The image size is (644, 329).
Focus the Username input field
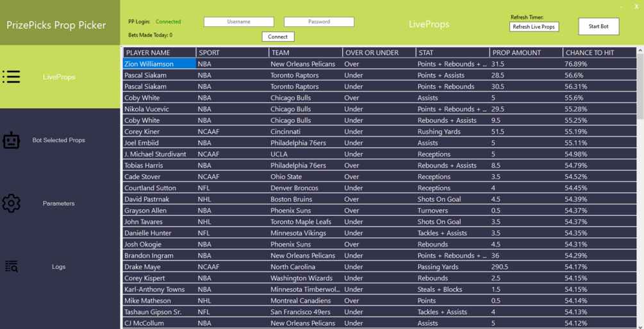(x=239, y=22)
